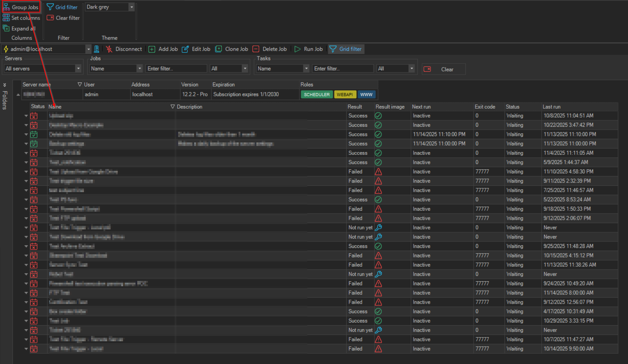Toggle Grid filter in ribbon Filter group
Viewport: 628px width, 364px height.
(x=62, y=7)
